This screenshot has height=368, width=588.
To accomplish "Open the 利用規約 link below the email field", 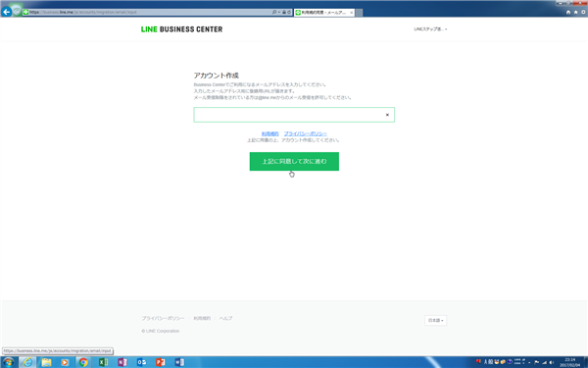I will click(270, 133).
